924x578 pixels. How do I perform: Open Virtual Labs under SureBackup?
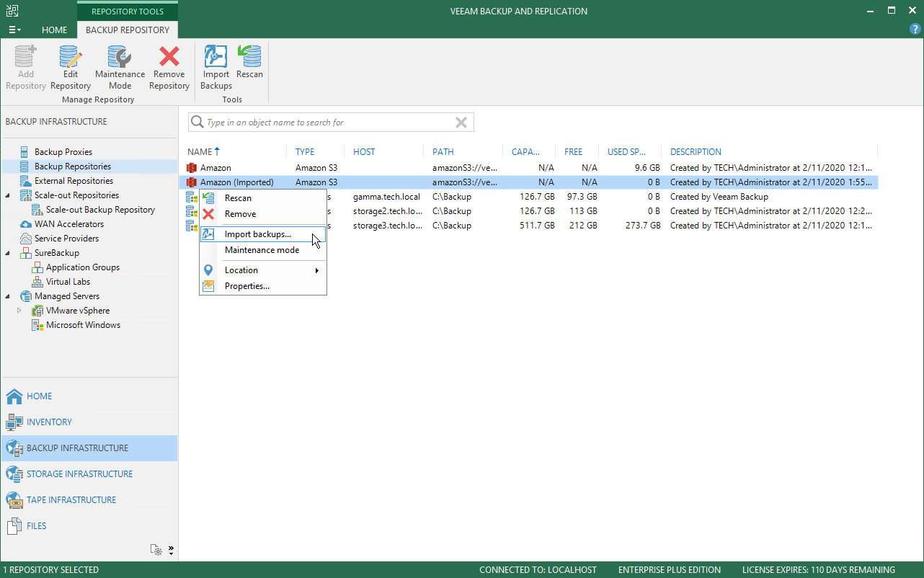pos(68,282)
